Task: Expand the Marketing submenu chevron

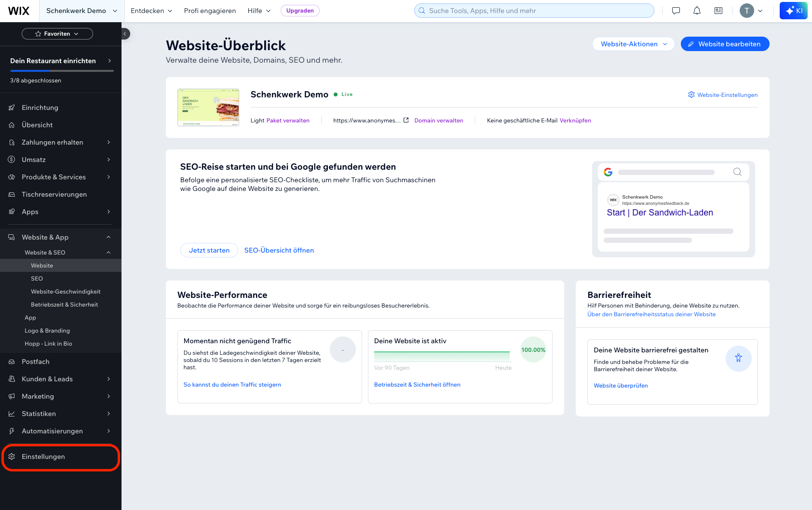Action: tap(108, 396)
